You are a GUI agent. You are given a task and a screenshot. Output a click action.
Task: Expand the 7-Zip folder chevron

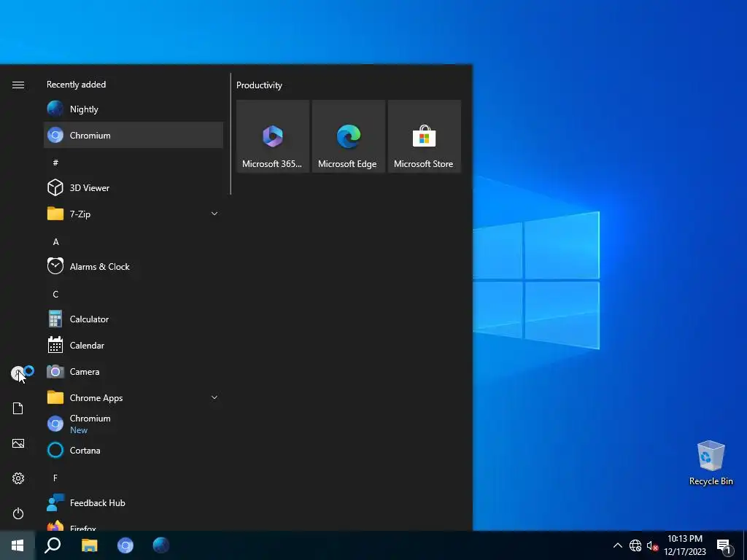click(x=214, y=214)
